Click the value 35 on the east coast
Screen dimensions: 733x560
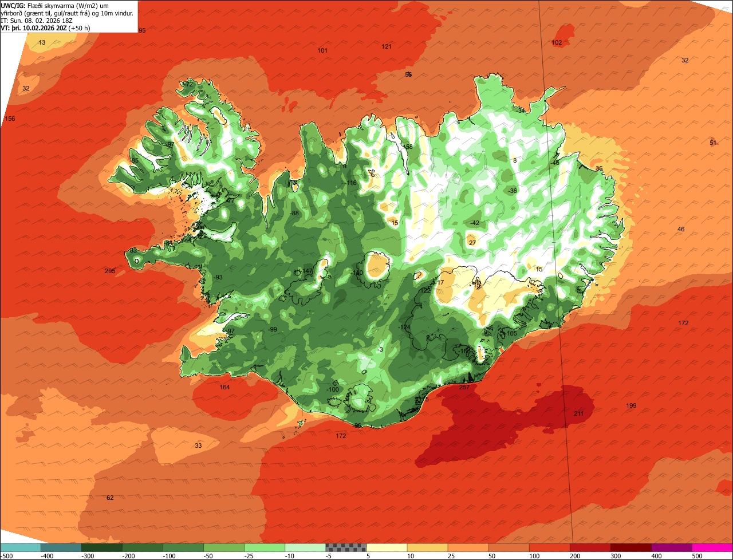[599, 169]
